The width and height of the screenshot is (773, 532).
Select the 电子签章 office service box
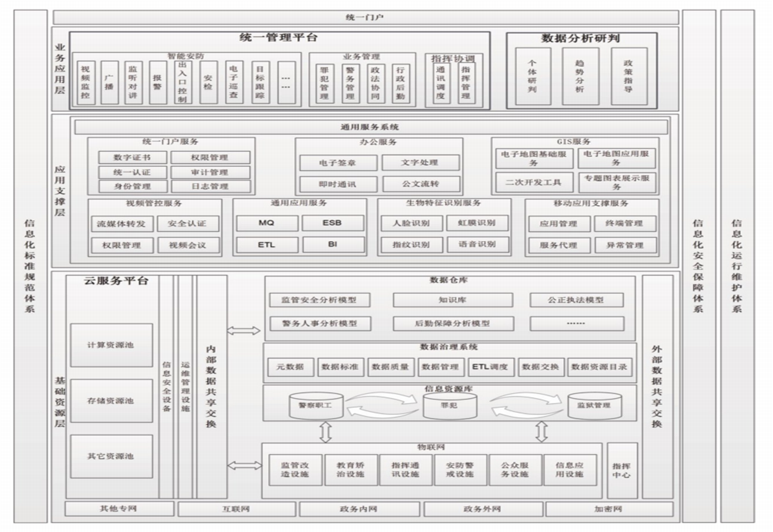pos(338,163)
